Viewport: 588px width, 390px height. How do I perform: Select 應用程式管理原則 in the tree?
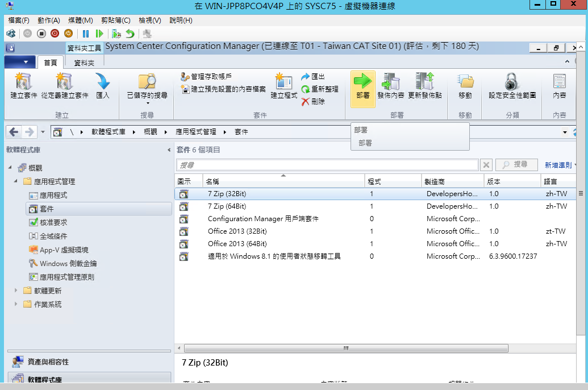point(61,277)
